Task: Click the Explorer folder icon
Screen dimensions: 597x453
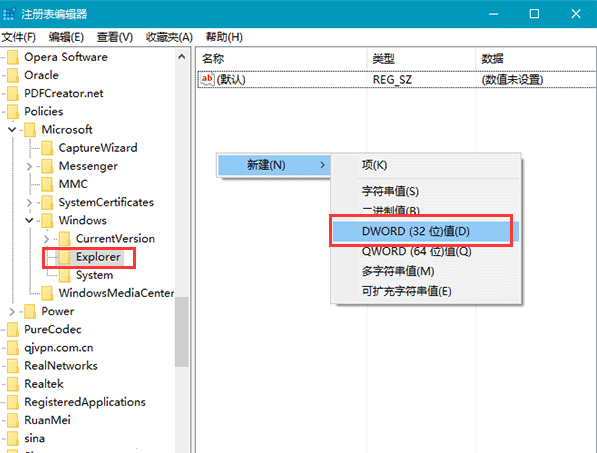Action: 64,257
